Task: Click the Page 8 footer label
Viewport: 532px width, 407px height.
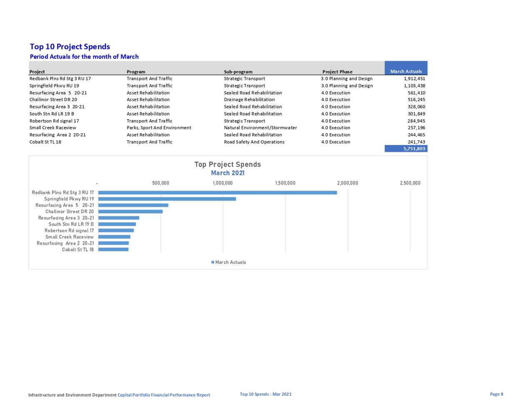Action: [x=496, y=394]
